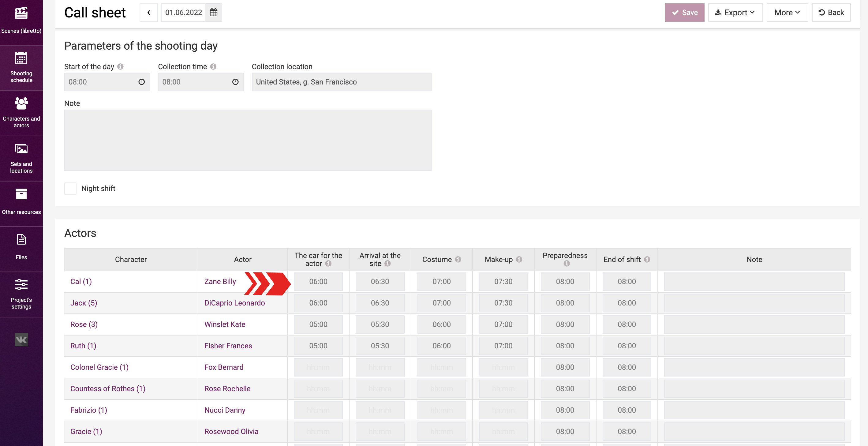Go to Shooting schedule section
Viewport: 868px width, 446px height.
coord(21,67)
